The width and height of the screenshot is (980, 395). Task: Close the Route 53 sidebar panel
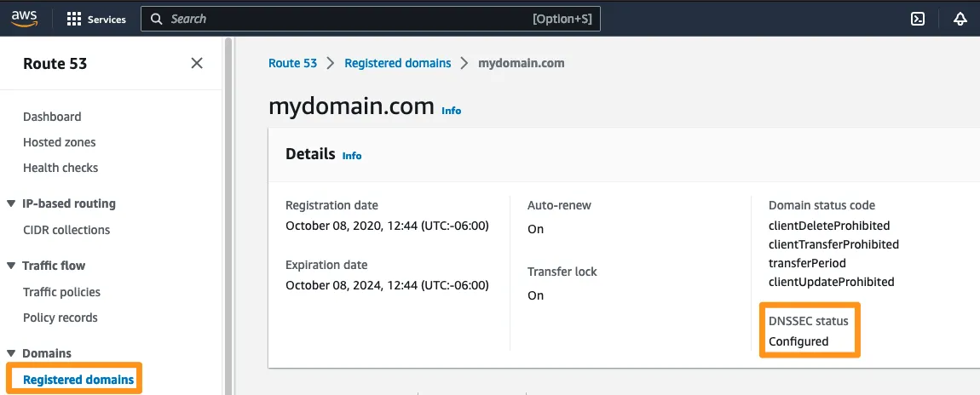(197, 63)
